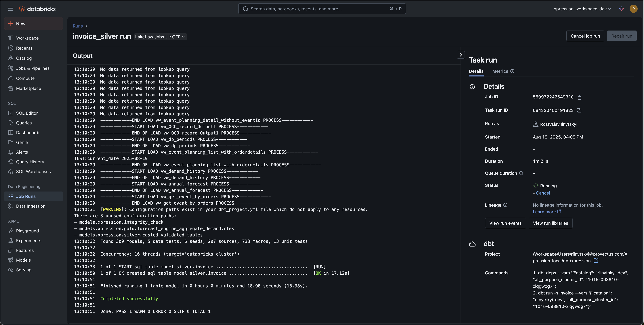Click Cancel job run button

tap(585, 36)
